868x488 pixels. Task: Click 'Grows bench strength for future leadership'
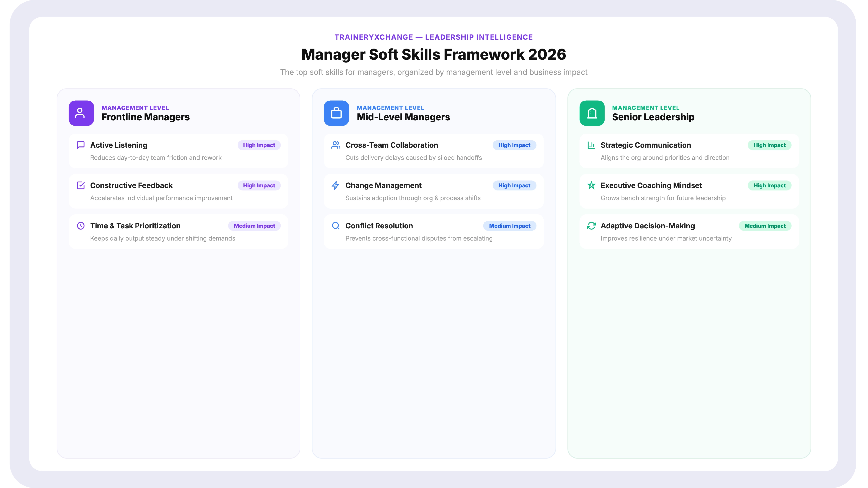[663, 198]
